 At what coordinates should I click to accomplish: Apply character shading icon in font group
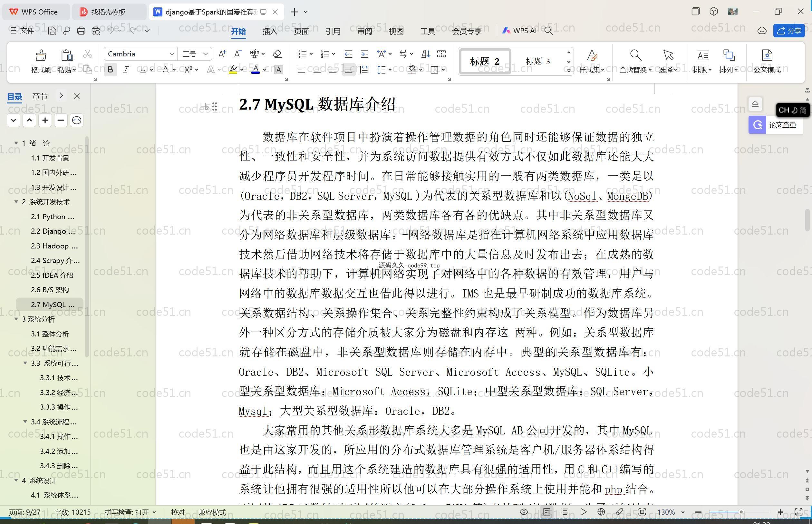coord(278,70)
